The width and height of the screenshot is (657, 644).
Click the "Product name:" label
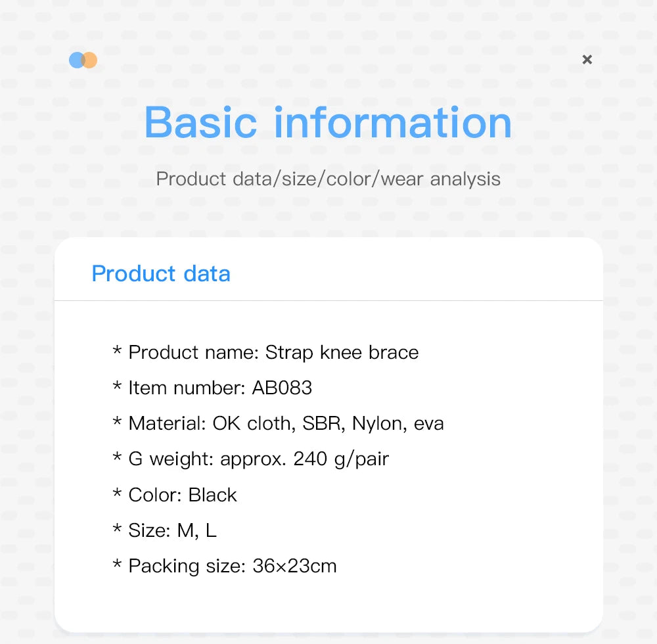(194, 353)
